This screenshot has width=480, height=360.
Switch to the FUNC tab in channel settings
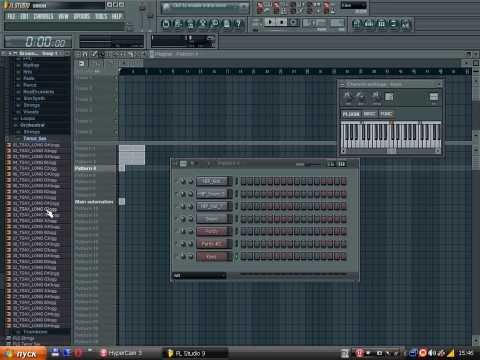click(386, 114)
